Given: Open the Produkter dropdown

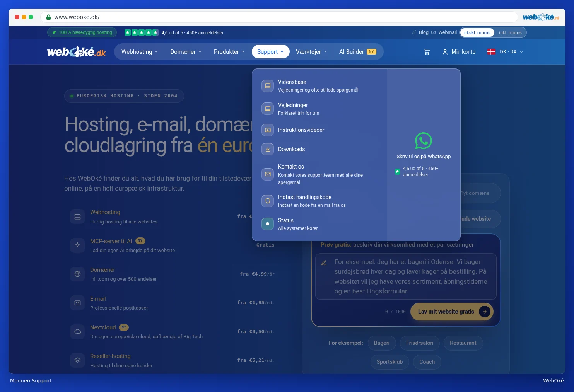Looking at the screenshot, I should tap(229, 52).
